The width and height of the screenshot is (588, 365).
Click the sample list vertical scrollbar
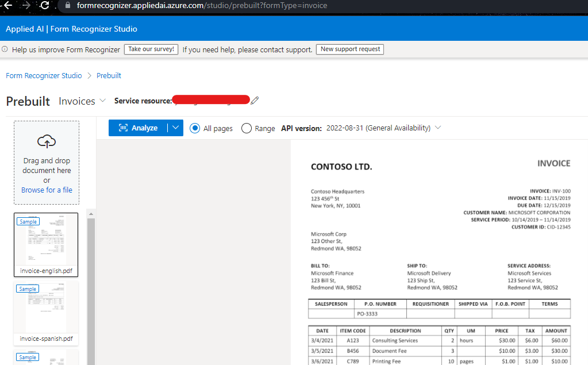91,291
